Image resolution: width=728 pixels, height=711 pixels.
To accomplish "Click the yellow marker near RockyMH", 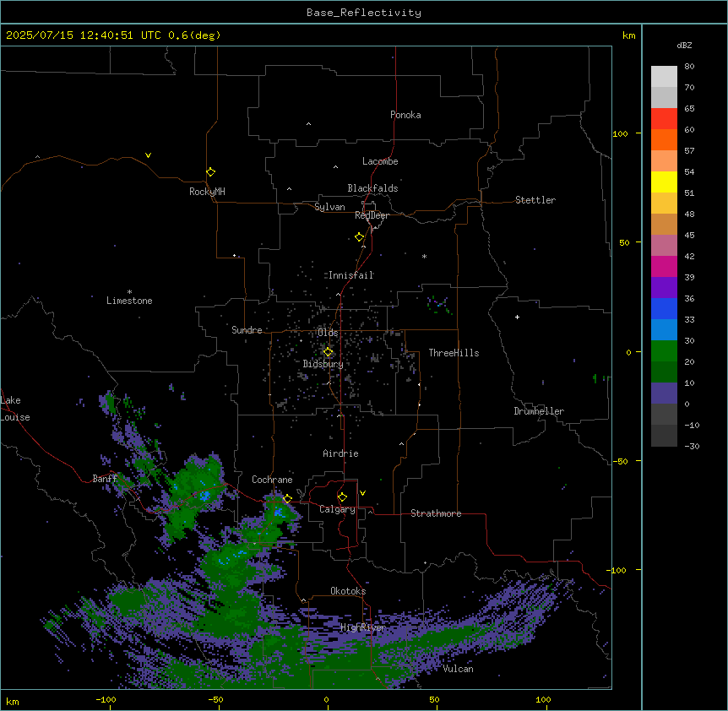I will (210, 171).
